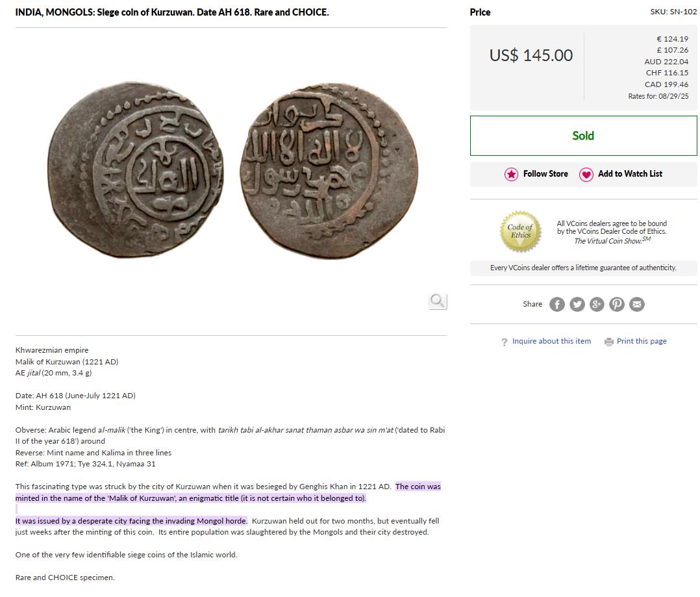Image resolution: width=700 pixels, height=597 pixels.
Task: Share by email envelope icon
Action: (x=637, y=305)
